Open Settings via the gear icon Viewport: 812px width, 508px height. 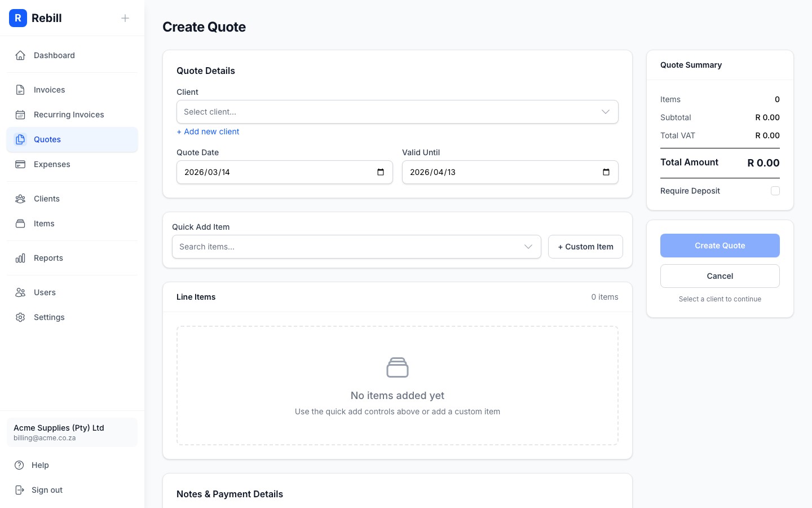click(20, 317)
